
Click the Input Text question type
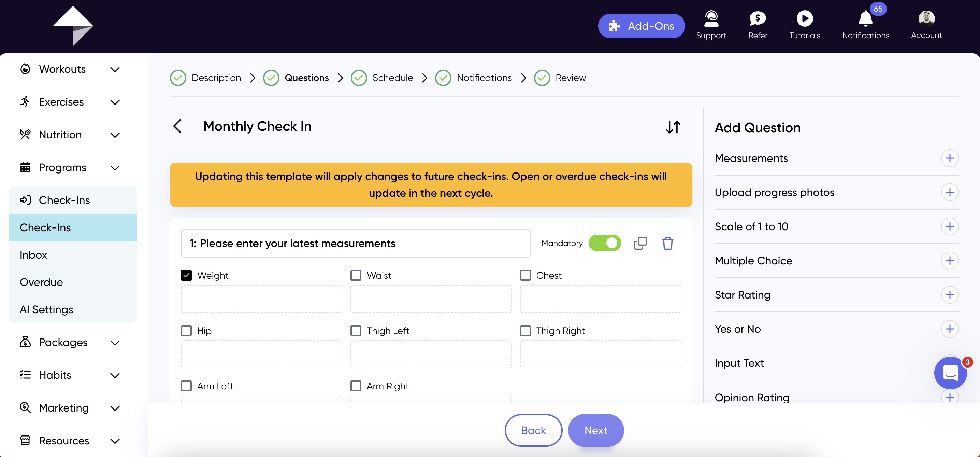point(739,363)
